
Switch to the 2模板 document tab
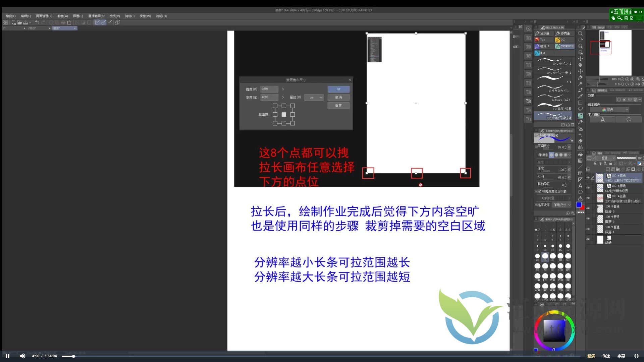tap(32, 28)
